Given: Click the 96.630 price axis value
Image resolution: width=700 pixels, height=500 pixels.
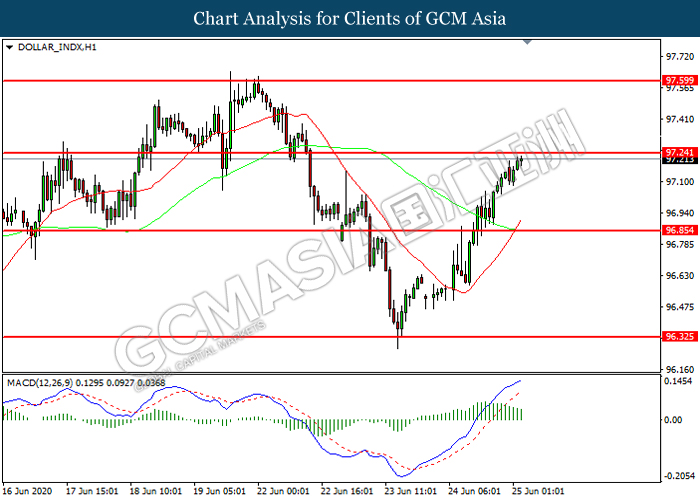Looking at the screenshot, I should [x=680, y=276].
